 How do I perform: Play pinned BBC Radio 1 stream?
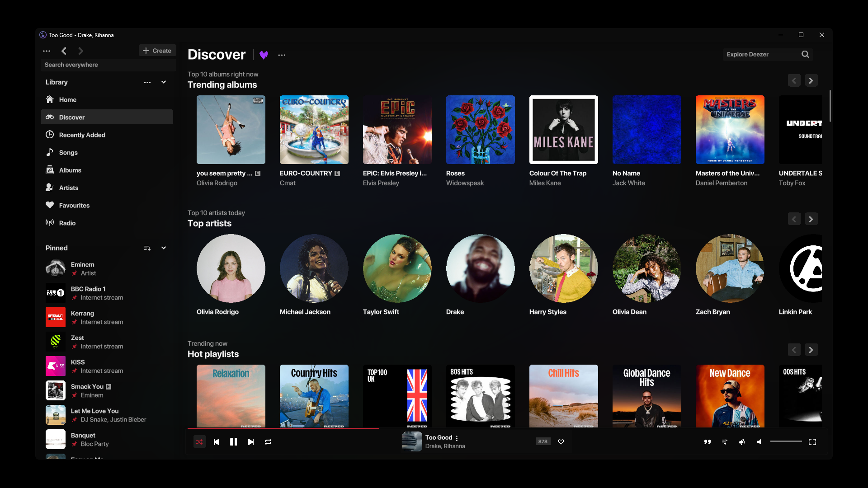(107, 293)
